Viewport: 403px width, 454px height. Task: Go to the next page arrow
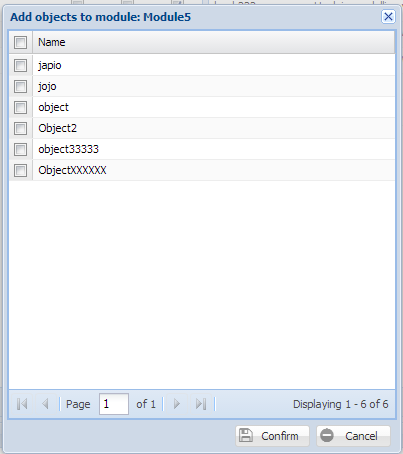tap(177, 404)
